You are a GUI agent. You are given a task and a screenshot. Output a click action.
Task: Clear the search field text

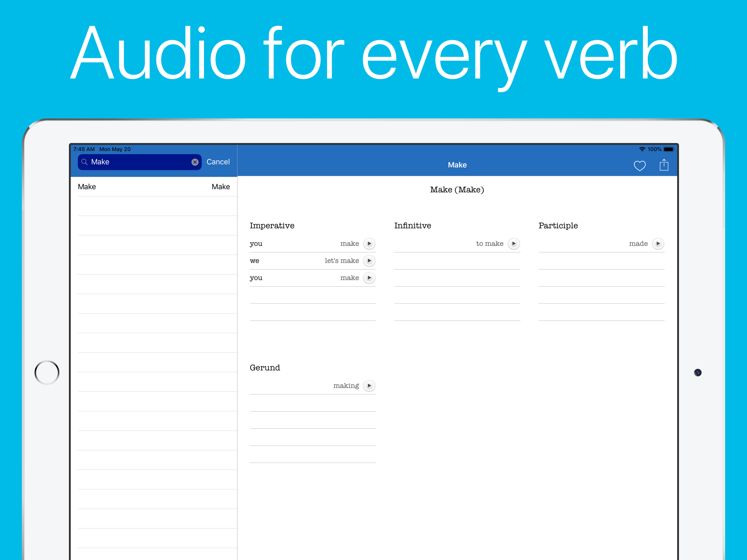(x=195, y=162)
